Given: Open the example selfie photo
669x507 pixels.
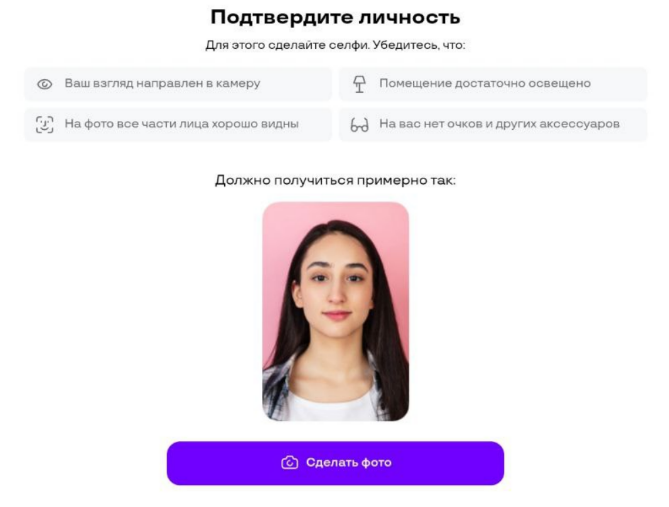Looking at the screenshot, I should (x=335, y=312).
